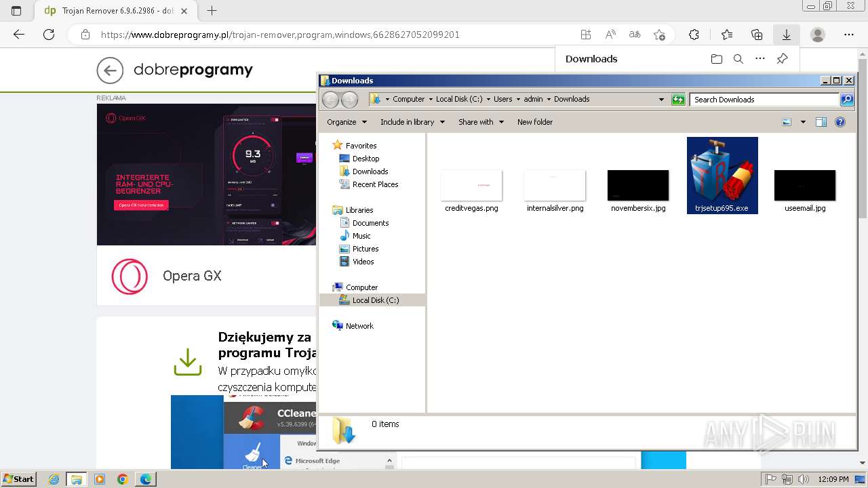Viewport: 868px width, 488px height.
Task: Open the Edge extensions puzzle icon
Action: [x=694, y=35]
